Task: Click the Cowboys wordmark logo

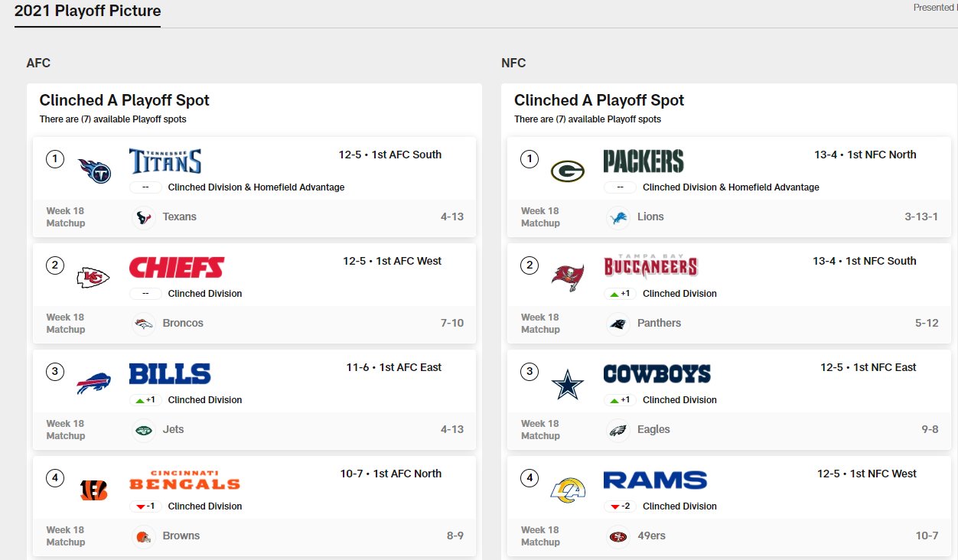Action: point(657,373)
